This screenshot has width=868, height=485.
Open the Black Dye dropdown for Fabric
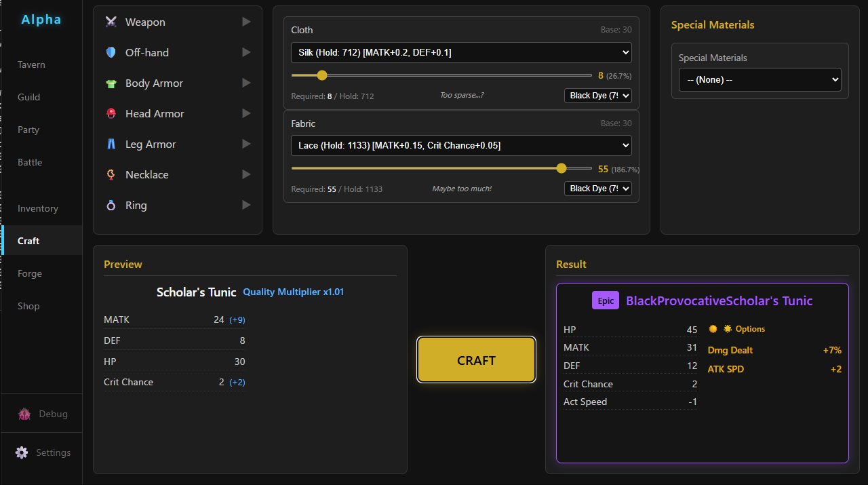(597, 188)
